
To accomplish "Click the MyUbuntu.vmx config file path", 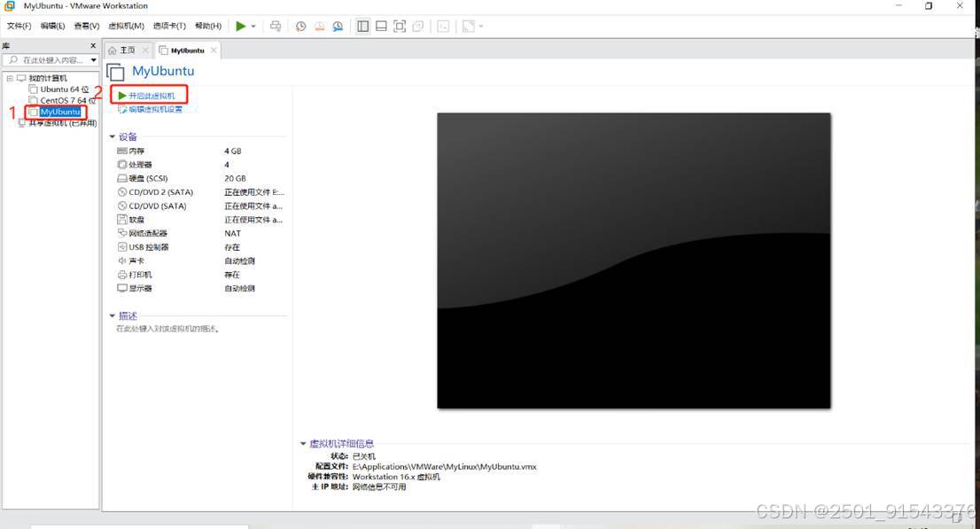I will point(445,466).
